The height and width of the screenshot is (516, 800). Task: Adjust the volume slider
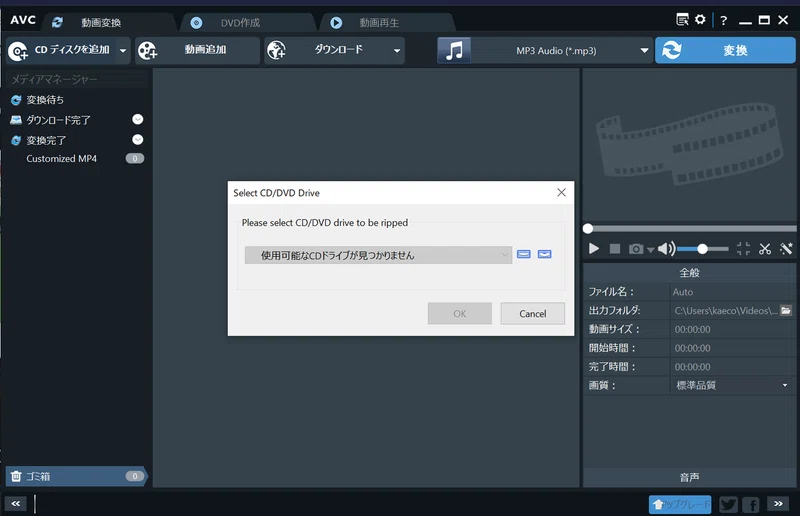tap(703, 249)
